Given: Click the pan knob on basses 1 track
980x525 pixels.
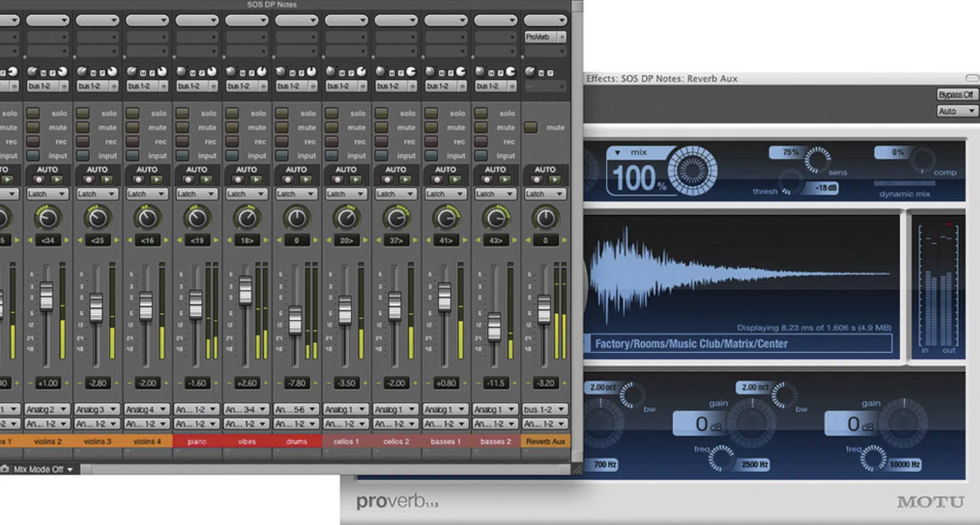Looking at the screenshot, I should pyautogui.click(x=446, y=218).
